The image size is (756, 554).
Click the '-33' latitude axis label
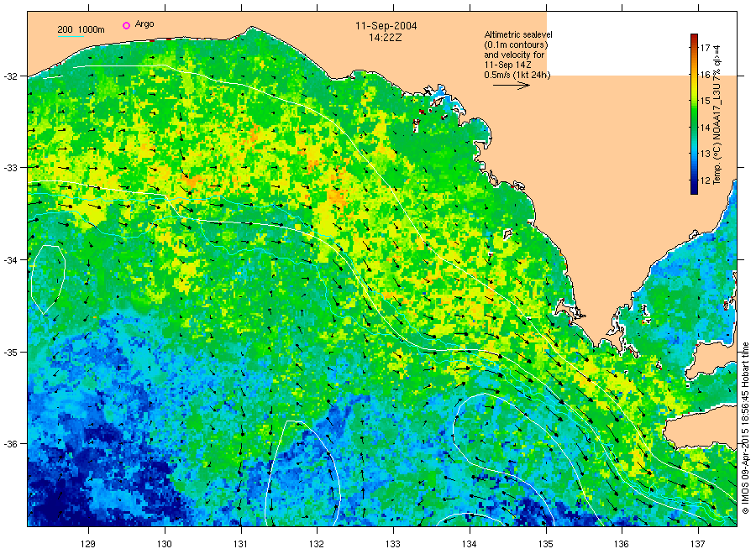click(x=10, y=168)
